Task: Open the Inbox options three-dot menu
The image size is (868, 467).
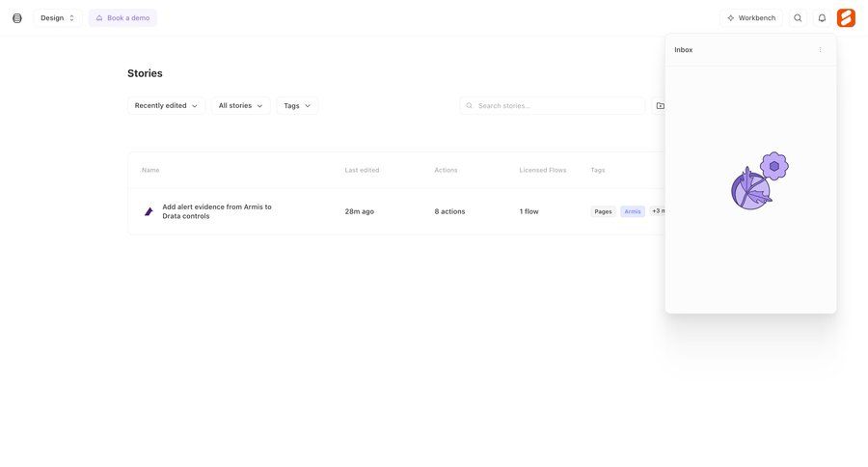Action: [x=821, y=50]
